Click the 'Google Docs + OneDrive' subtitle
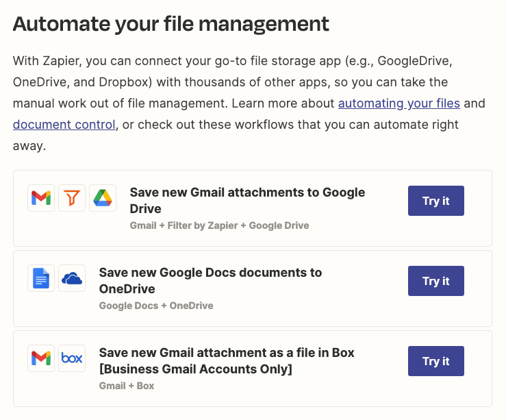Screen dimensions: 506x420 coord(156,306)
